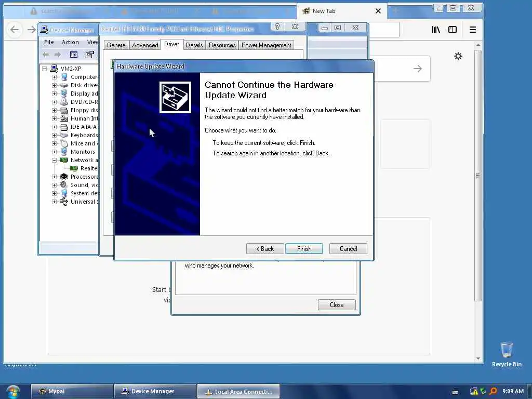This screenshot has width=532, height=399.
Task: Select the Sound, video controllers icon
Action: [64, 185]
